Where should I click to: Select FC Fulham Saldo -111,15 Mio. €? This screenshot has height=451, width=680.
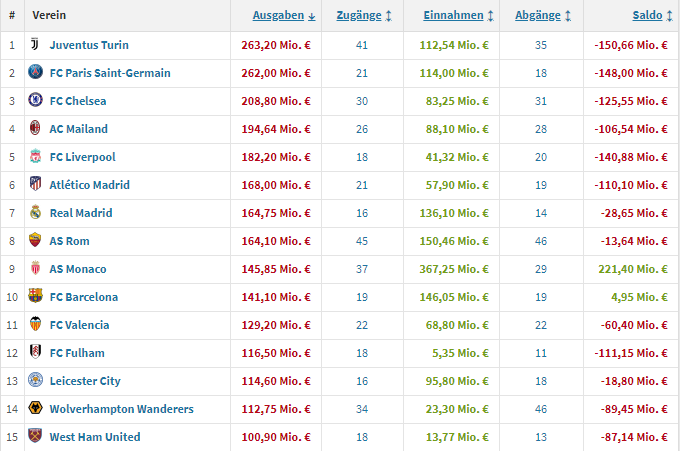click(631, 353)
